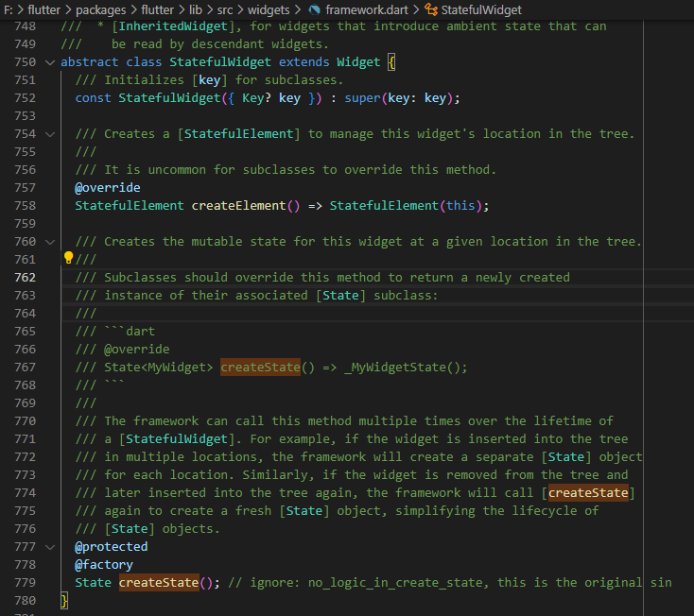694x616 pixels.
Task: Open the F: drive breadcrumb
Action: tap(8, 9)
